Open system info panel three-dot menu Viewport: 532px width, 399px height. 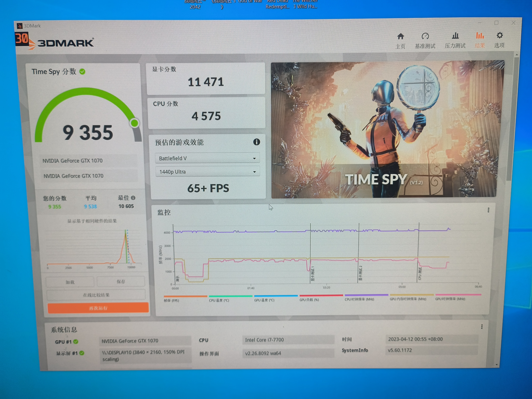click(x=482, y=327)
